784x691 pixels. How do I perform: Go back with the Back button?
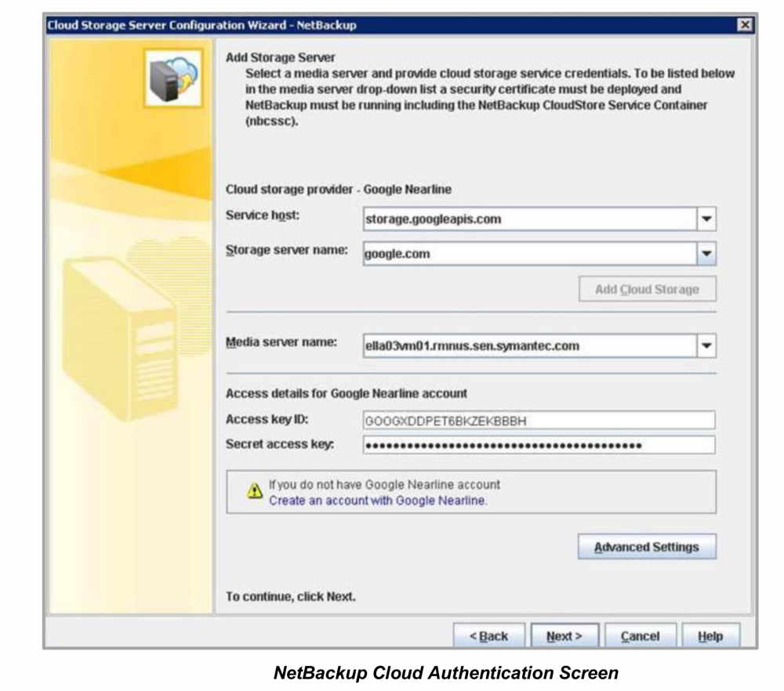(x=488, y=636)
